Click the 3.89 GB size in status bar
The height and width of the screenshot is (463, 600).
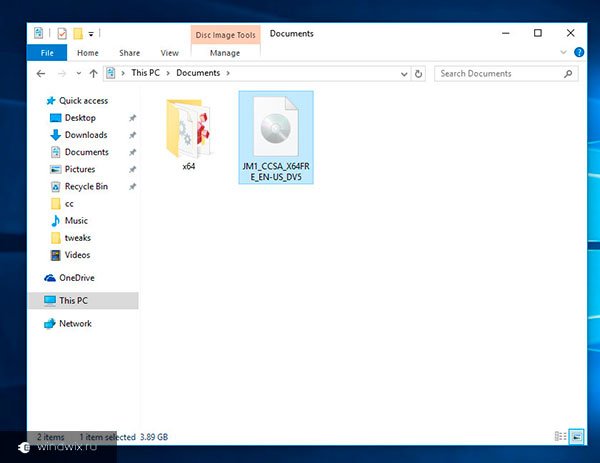[x=154, y=437]
